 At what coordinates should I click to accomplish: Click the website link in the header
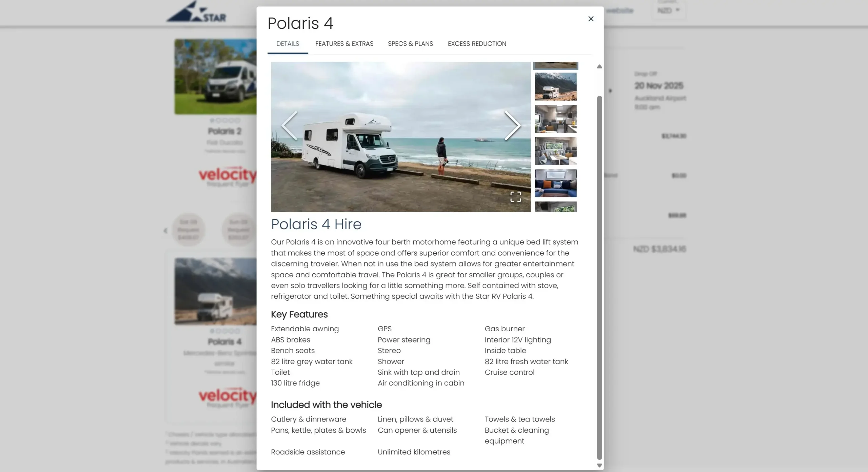point(620,11)
